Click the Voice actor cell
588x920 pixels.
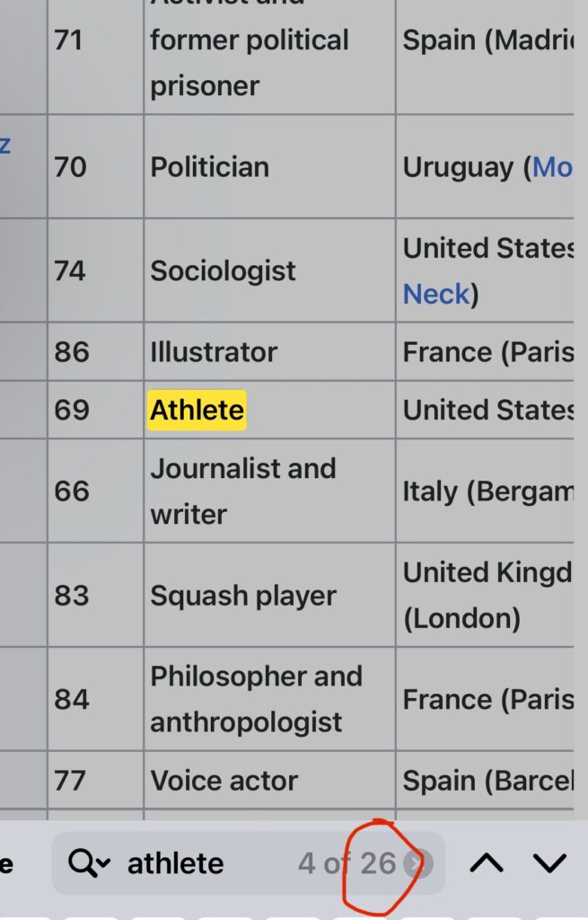click(x=224, y=781)
